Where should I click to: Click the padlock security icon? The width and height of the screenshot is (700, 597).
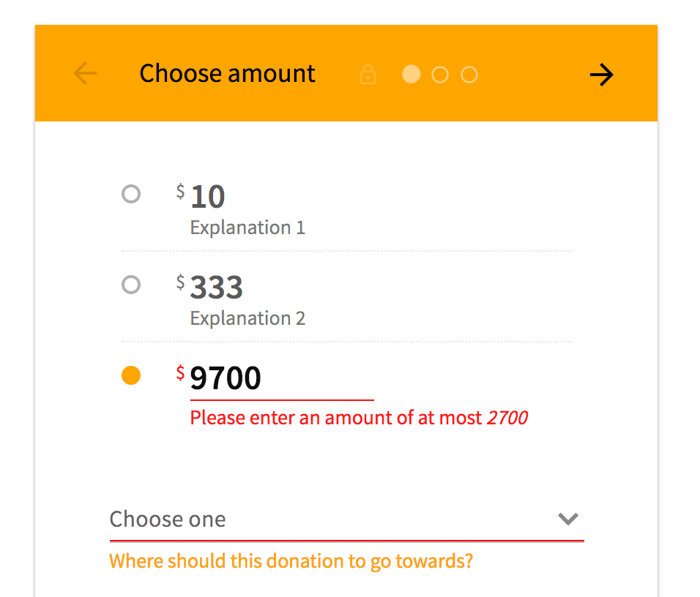click(x=368, y=75)
